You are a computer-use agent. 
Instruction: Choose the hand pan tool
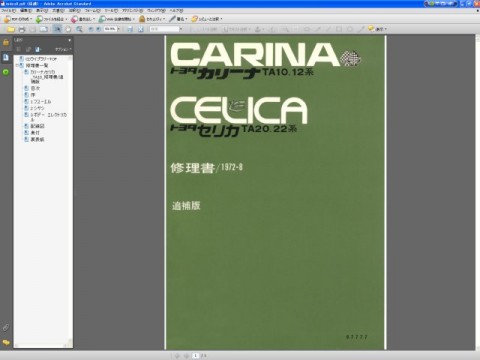pyautogui.click(x=68, y=29)
